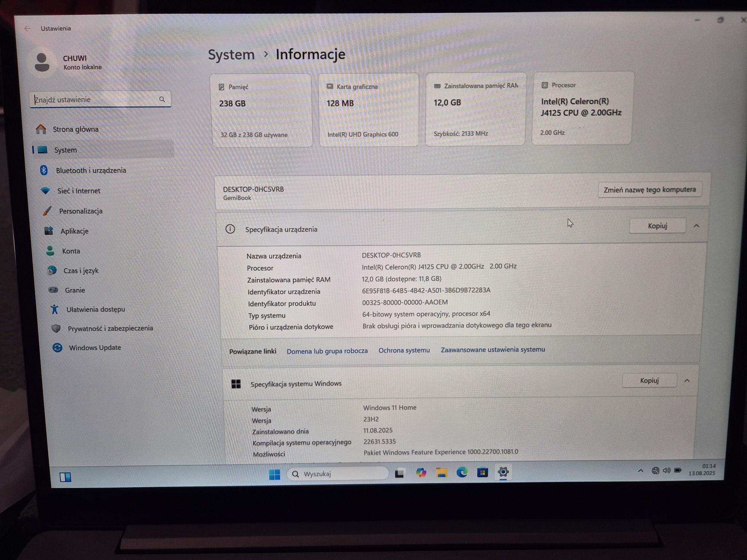
Task: Open File Explorer from the taskbar
Action: point(441,473)
